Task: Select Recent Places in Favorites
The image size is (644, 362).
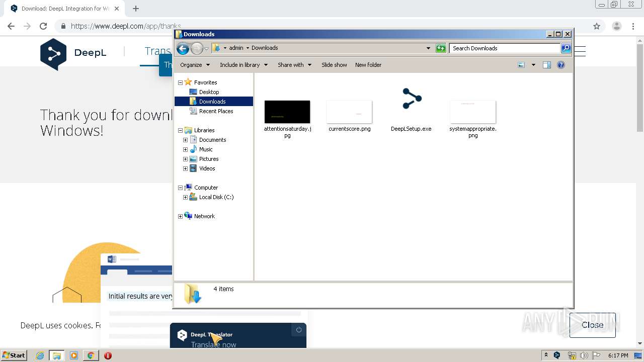Action: tap(216, 111)
